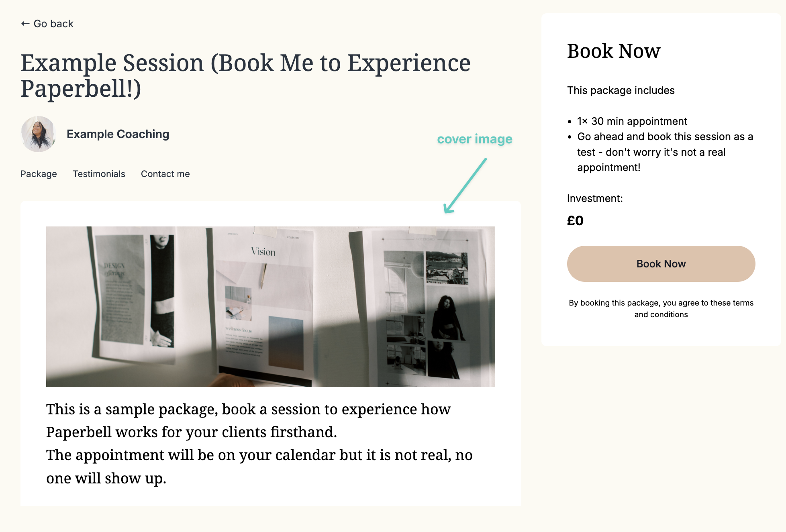Click the Go back link text
The image size is (786, 532).
(x=54, y=23)
